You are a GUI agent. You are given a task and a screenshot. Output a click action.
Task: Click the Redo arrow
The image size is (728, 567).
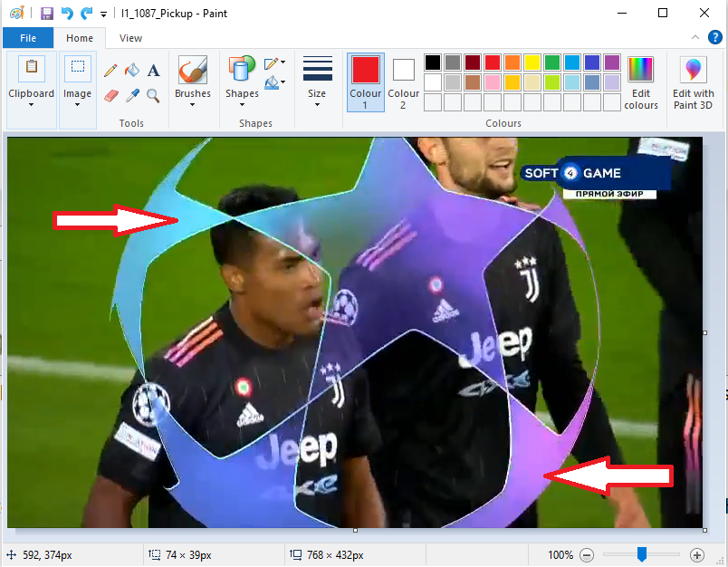coord(86,14)
